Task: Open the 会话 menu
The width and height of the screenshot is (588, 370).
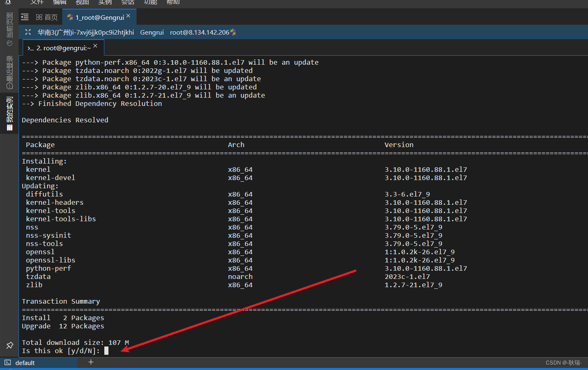Action: (128, 2)
